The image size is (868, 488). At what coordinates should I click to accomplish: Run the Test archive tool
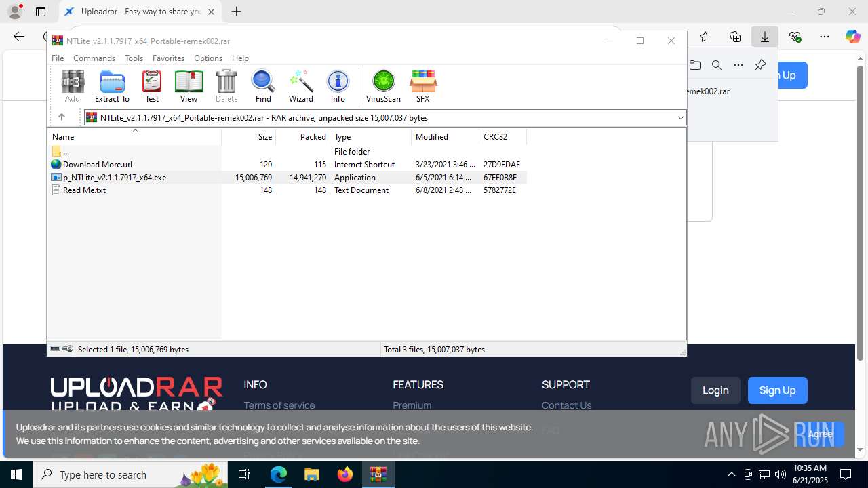coord(152,86)
